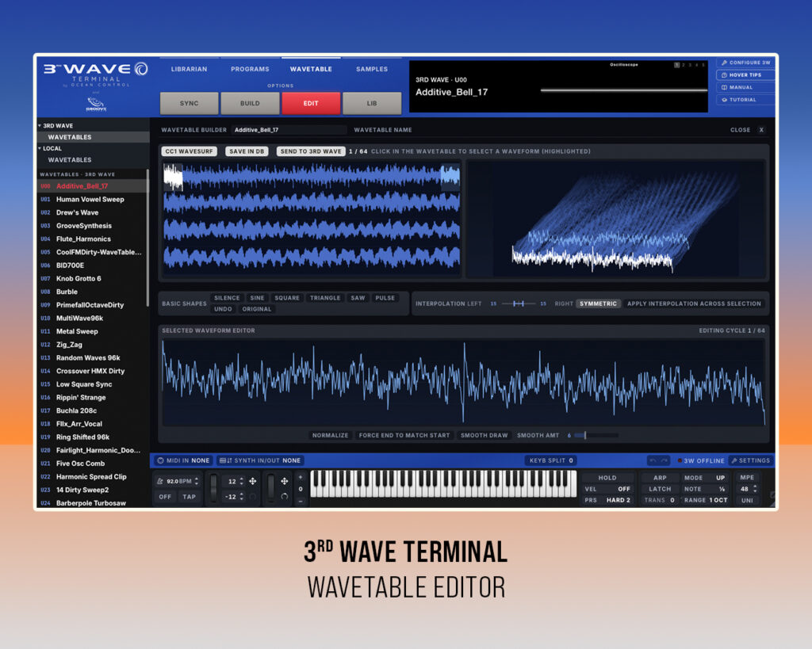Toggle the ARP switch
Screen dimensions: 812x649
pos(660,478)
